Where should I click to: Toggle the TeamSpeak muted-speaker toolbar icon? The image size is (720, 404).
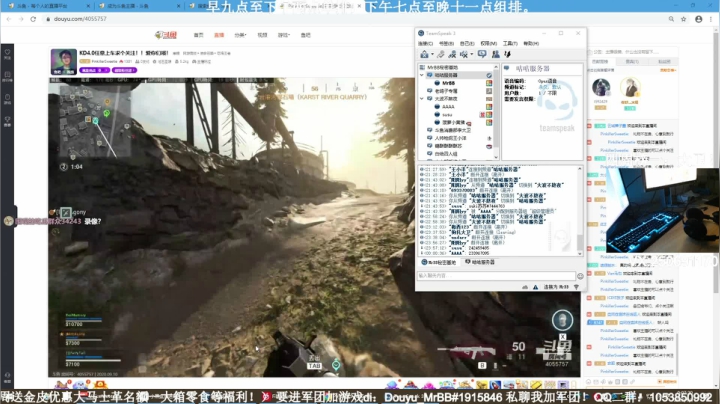click(x=464, y=54)
